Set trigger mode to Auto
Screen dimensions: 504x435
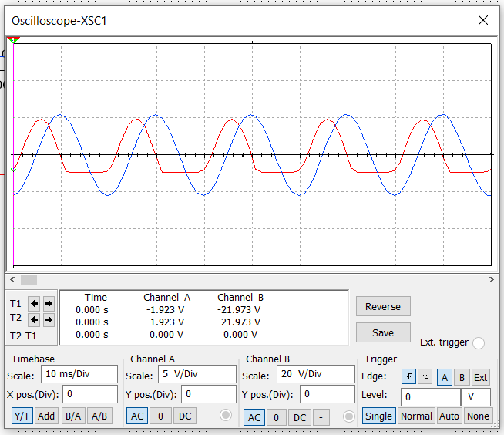[x=449, y=416]
